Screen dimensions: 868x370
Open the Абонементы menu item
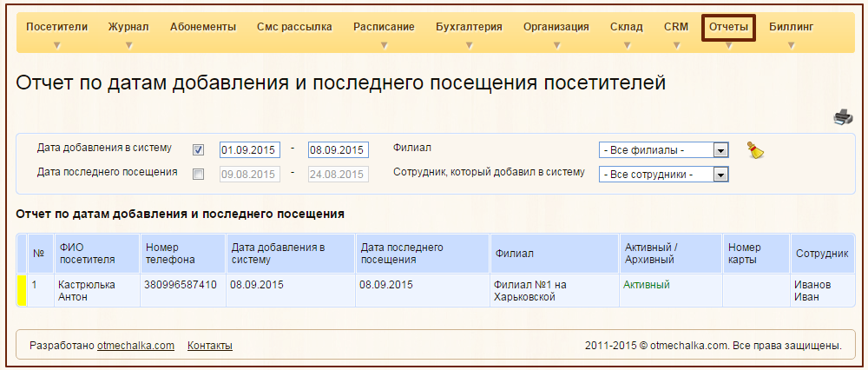[203, 27]
